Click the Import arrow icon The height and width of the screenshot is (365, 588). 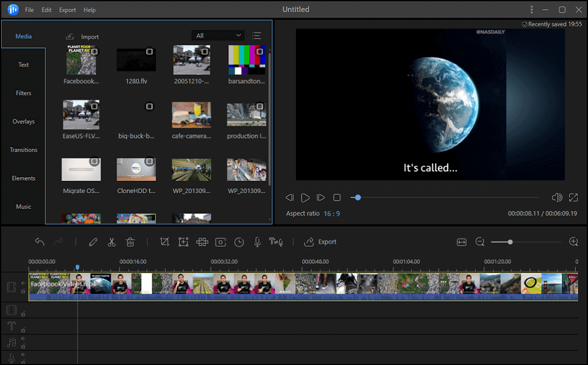(x=70, y=36)
